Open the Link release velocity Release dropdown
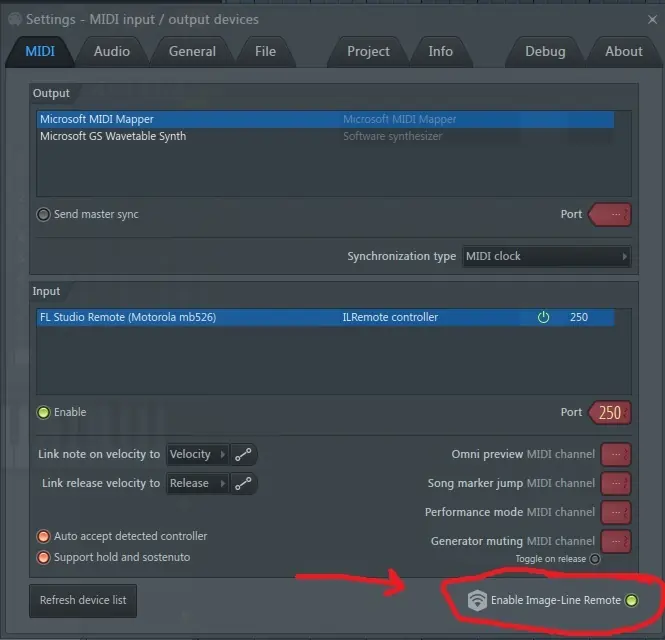 pos(197,483)
